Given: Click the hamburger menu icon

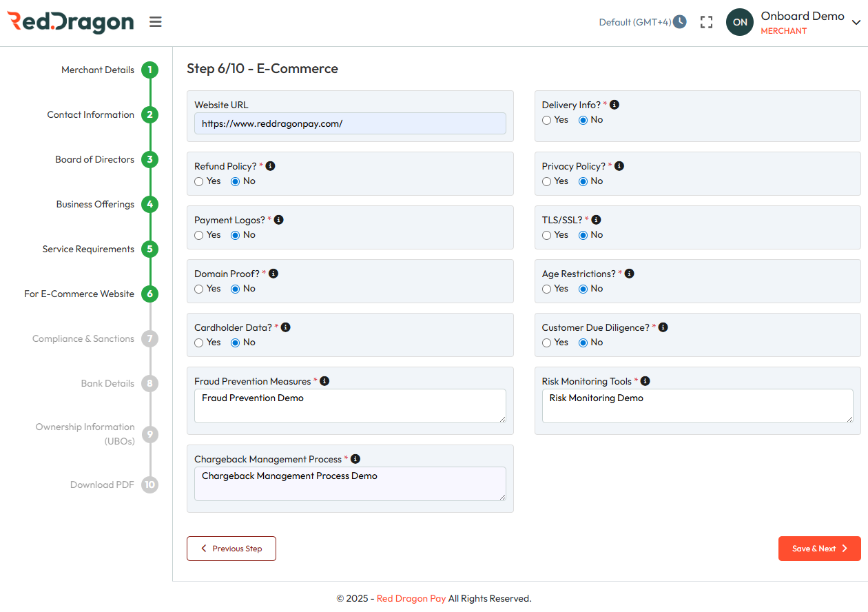Looking at the screenshot, I should [x=156, y=22].
